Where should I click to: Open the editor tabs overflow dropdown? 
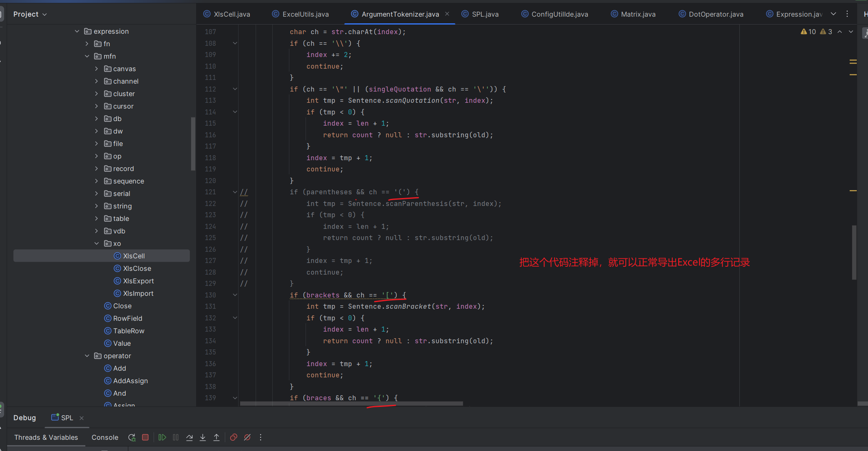coord(833,14)
